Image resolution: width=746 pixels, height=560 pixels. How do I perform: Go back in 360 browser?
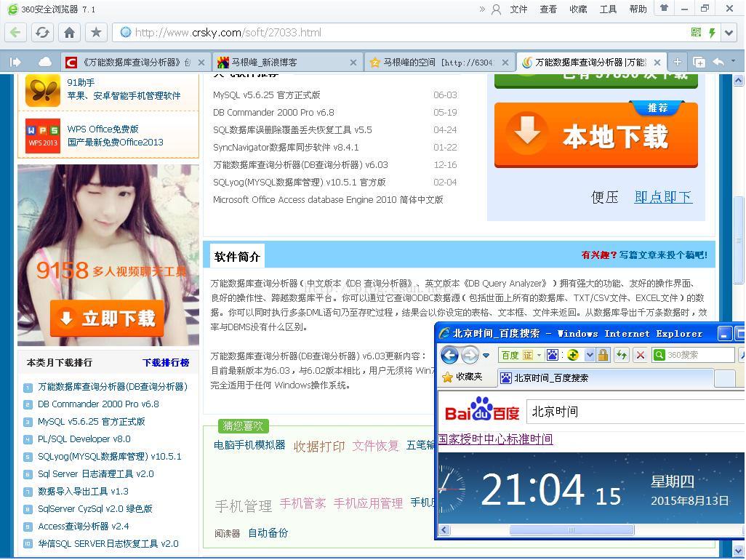tap(15, 32)
